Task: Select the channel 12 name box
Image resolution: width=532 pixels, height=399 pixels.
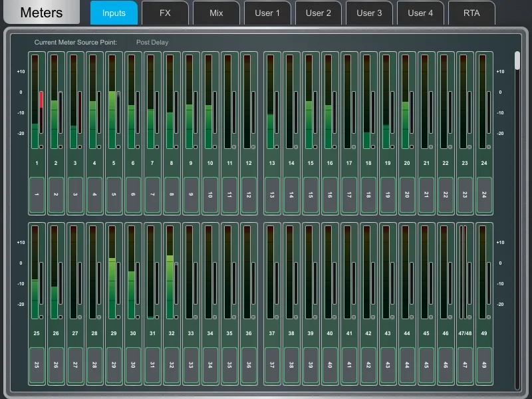Action: coord(249,195)
